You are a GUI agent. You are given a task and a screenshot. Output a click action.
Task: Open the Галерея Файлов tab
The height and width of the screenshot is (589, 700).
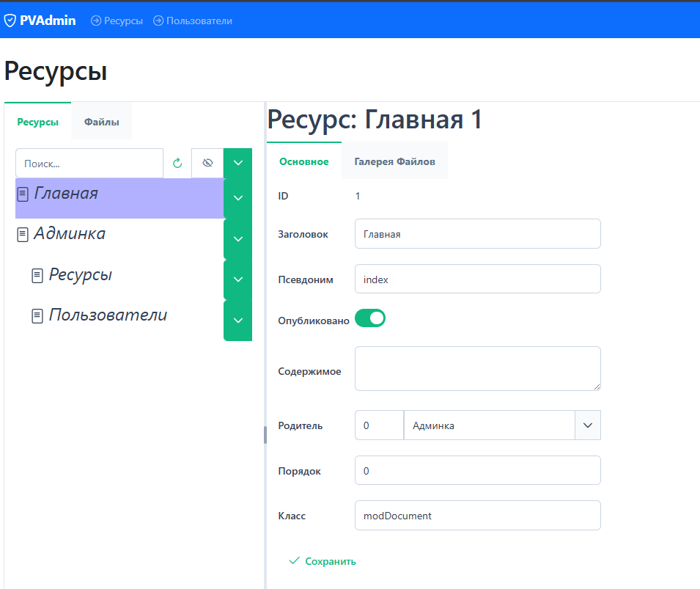click(x=394, y=161)
